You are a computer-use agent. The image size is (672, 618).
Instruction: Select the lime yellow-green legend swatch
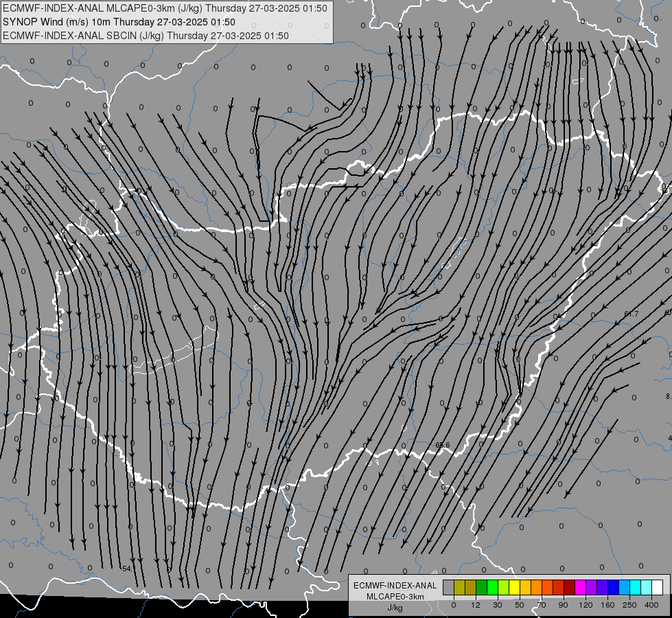click(504, 587)
